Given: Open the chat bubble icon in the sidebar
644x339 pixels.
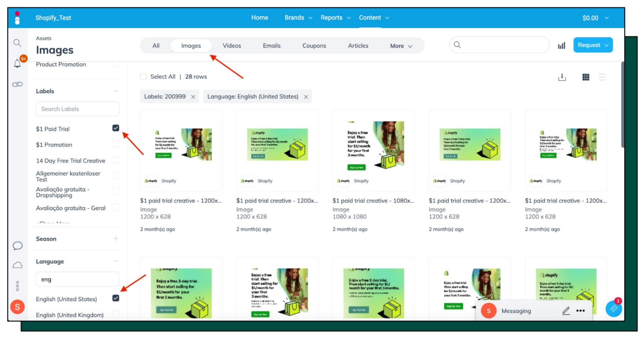Looking at the screenshot, I should pyautogui.click(x=17, y=246).
